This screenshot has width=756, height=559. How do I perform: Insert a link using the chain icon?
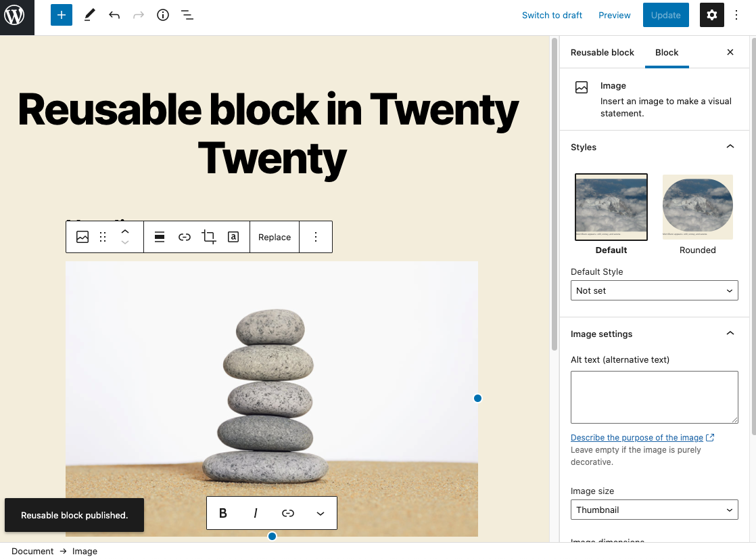(184, 237)
